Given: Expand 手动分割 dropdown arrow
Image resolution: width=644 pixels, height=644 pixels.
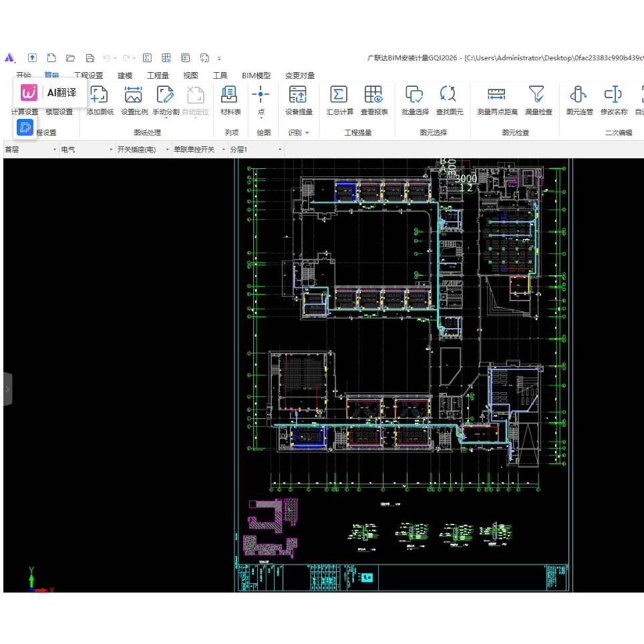Looking at the screenshot, I should (166, 118).
